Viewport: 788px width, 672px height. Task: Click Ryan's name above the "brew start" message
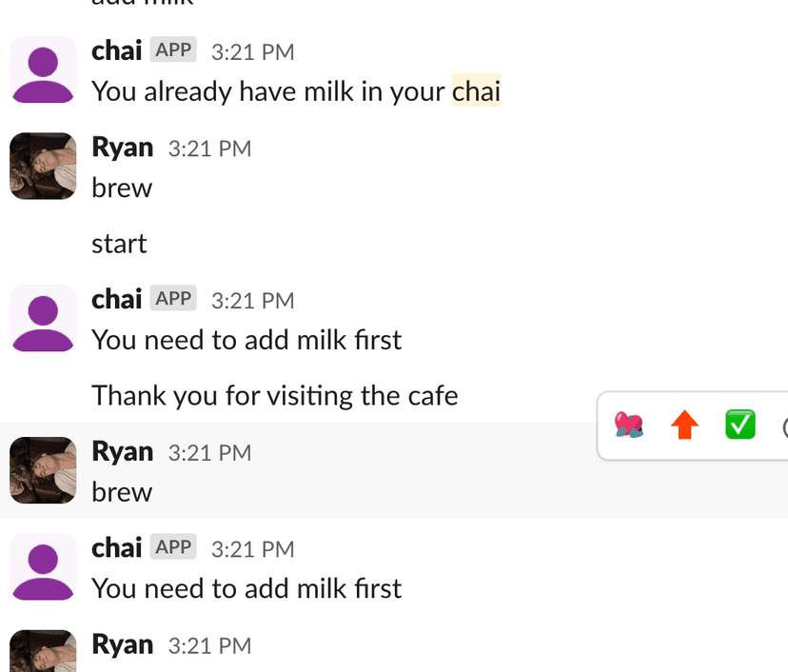click(122, 148)
